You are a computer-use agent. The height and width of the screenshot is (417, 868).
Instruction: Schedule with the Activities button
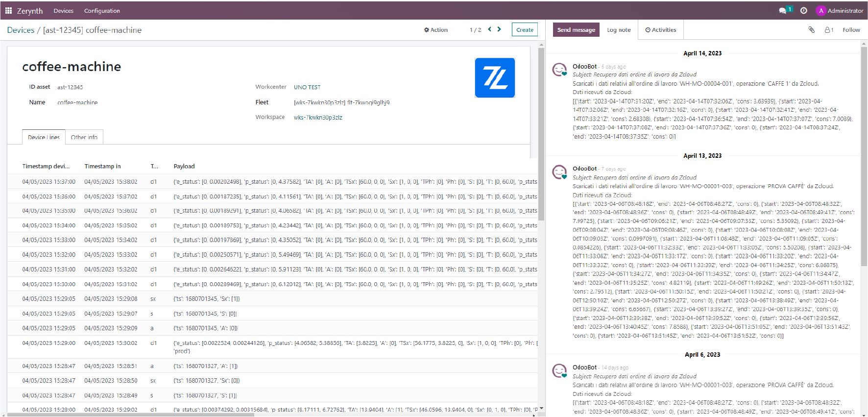[x=660, y=30]
